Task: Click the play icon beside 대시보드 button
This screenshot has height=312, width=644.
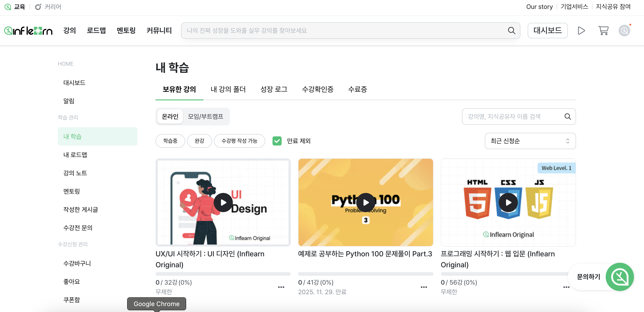Action: [581, 31]
